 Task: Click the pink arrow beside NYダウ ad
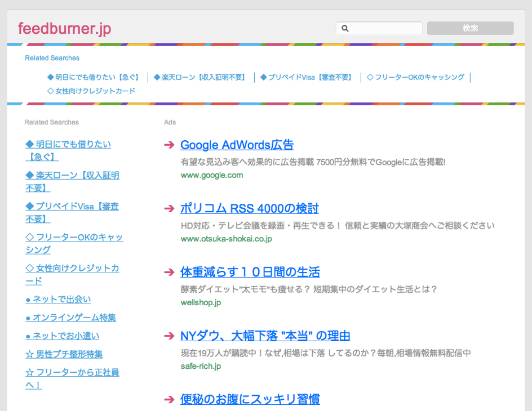pos(169,336)
